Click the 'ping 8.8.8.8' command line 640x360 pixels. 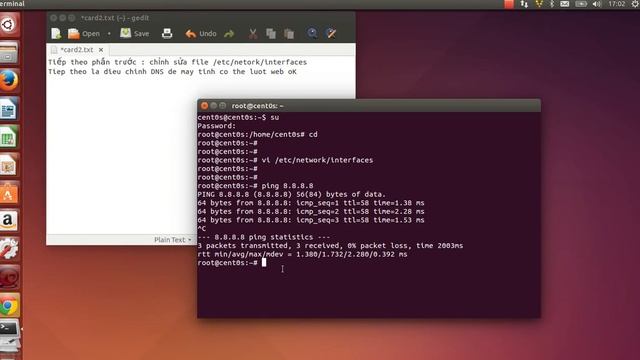[x=256, y=186]
